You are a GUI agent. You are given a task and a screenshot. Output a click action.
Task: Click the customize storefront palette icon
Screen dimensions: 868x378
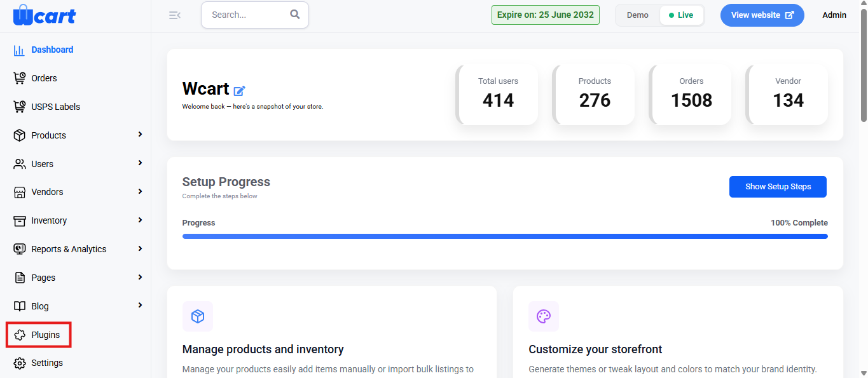coord(544,316)
